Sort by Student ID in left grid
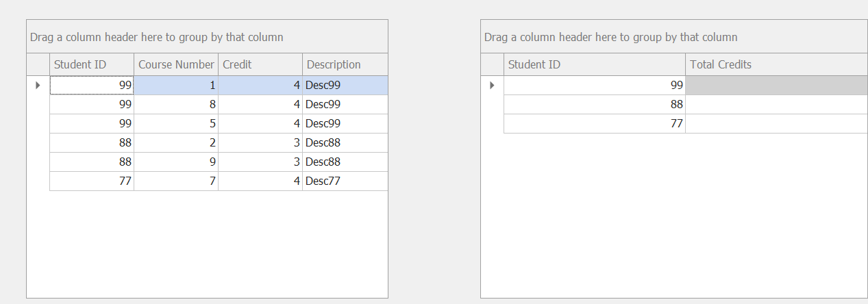 (x=92, y=64)
